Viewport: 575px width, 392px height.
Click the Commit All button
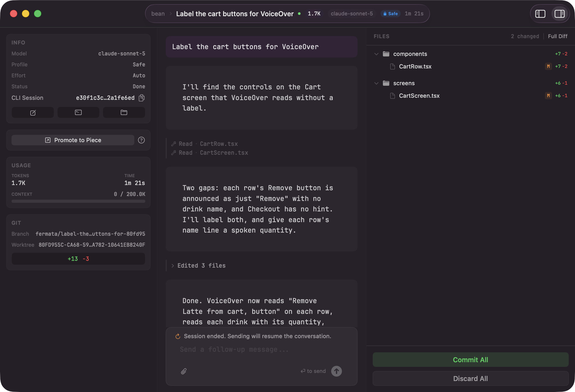(470, 360)
